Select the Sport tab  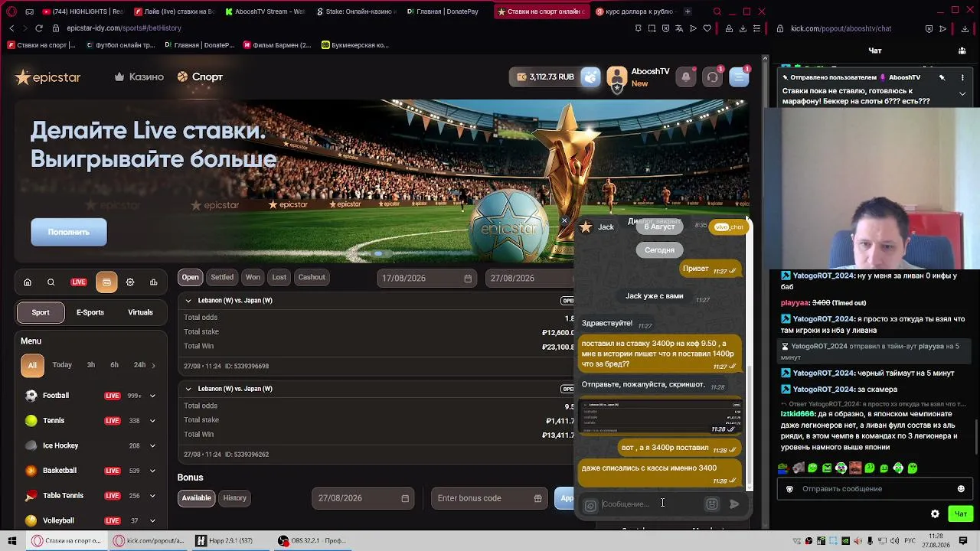click(41, 312)
